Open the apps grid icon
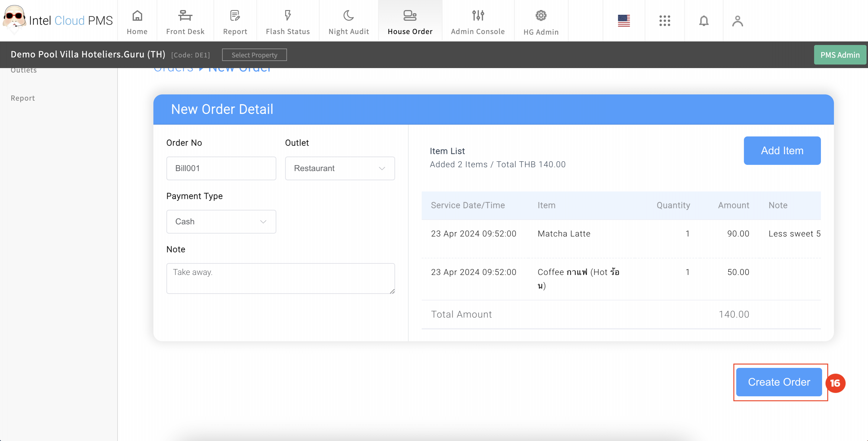Screen dimensions: 868x441 click(665, 21)
